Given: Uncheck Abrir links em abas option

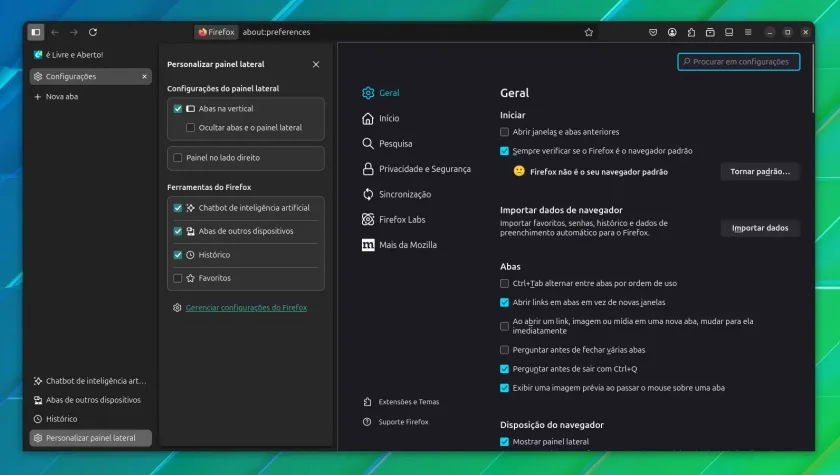Looking at the screenshot, I should tap(504, 303).
